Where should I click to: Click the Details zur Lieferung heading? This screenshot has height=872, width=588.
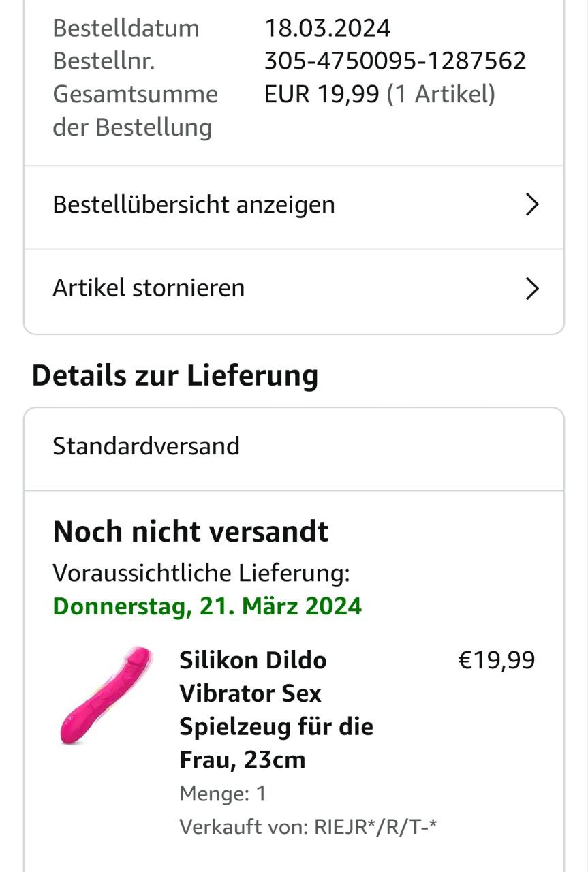175,375
